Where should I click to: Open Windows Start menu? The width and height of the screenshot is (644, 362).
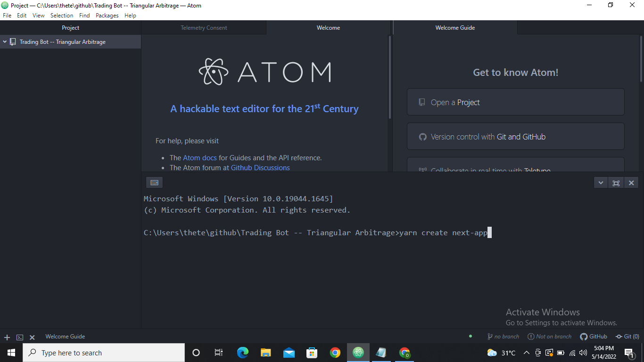[11, 353]
